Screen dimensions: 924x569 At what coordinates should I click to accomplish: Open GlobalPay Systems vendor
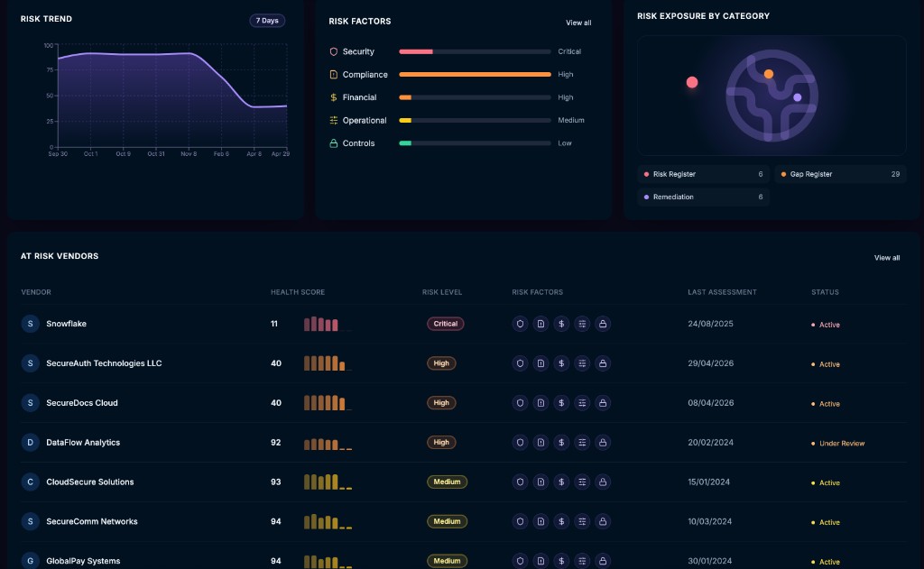(x=83, y=561)
